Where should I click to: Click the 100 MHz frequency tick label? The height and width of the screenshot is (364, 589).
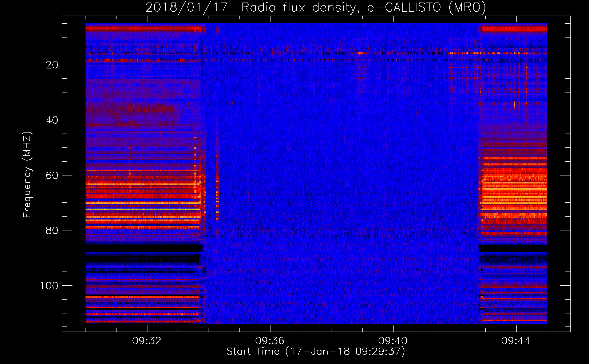[x=49, y=286]
